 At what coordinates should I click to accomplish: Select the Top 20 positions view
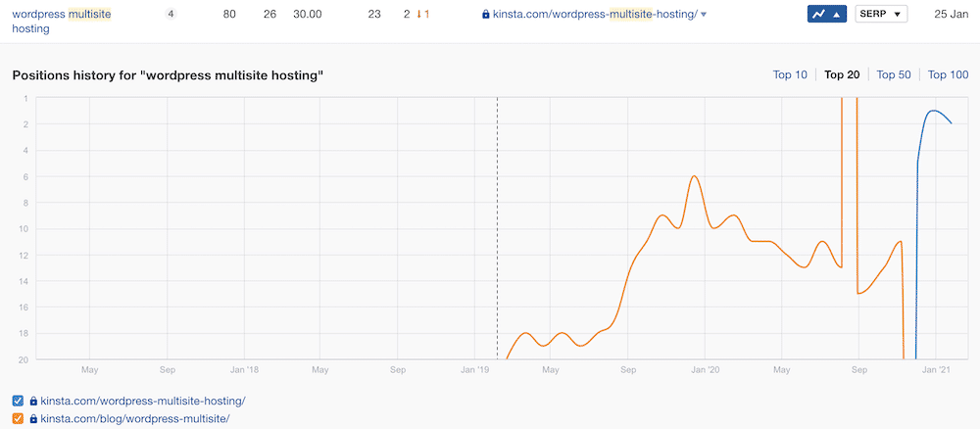[x=842, y=74]
